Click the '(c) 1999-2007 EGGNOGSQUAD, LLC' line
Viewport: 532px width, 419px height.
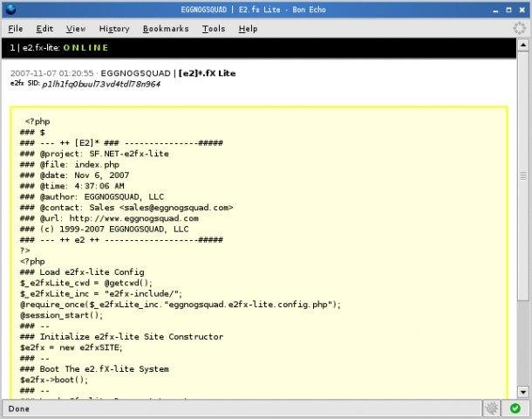[105, 230]
